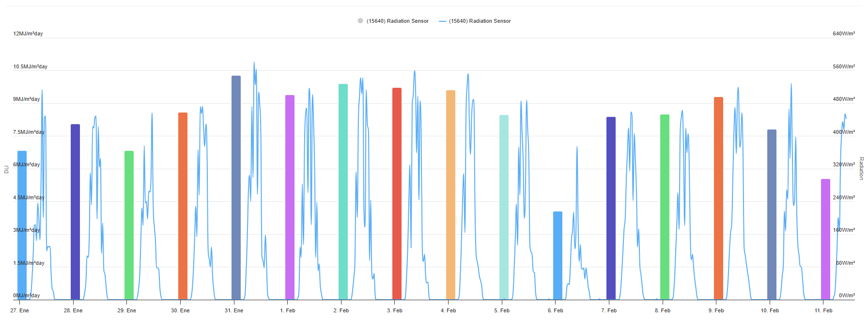Click the slate-blue bar for 10. Feb
Screen dimensions: 868x323
[772, 214]
